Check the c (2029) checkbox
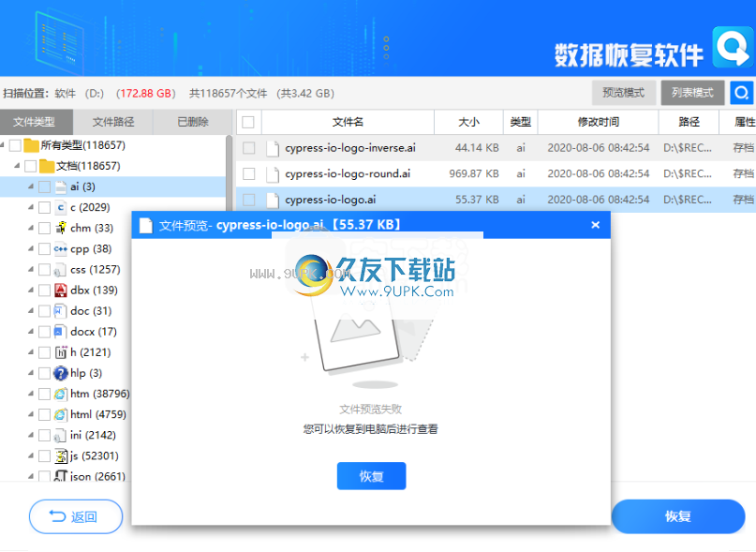The image size is (756, 552). tap(44, 207)
